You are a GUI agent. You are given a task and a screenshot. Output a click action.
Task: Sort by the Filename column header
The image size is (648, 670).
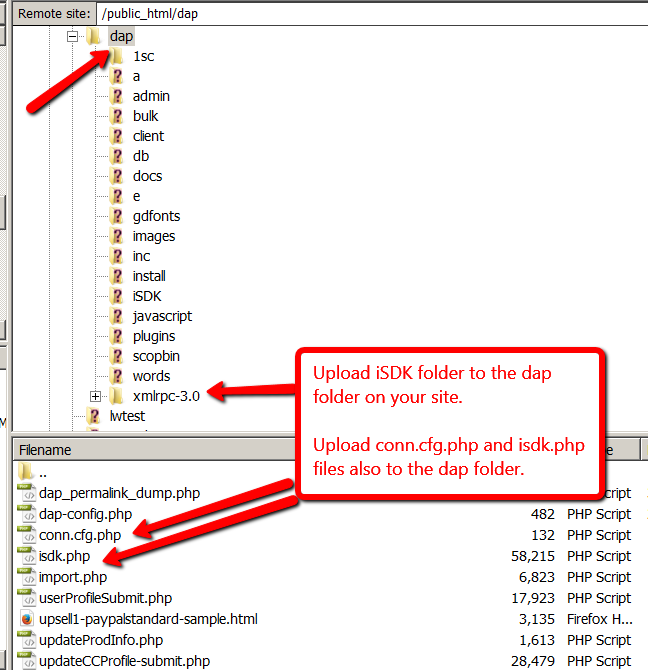click(45, 450)
